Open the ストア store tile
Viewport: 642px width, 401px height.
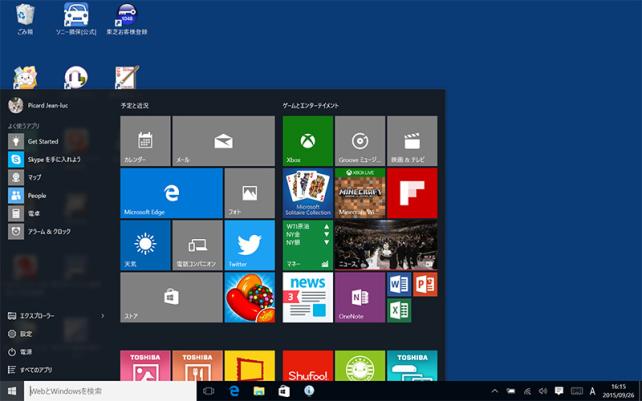(172, 297)
